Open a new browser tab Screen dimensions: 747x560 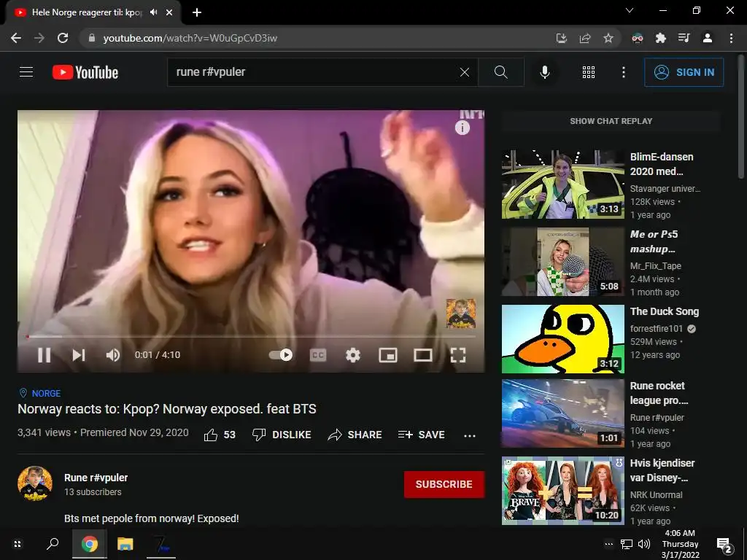(197, 12)
